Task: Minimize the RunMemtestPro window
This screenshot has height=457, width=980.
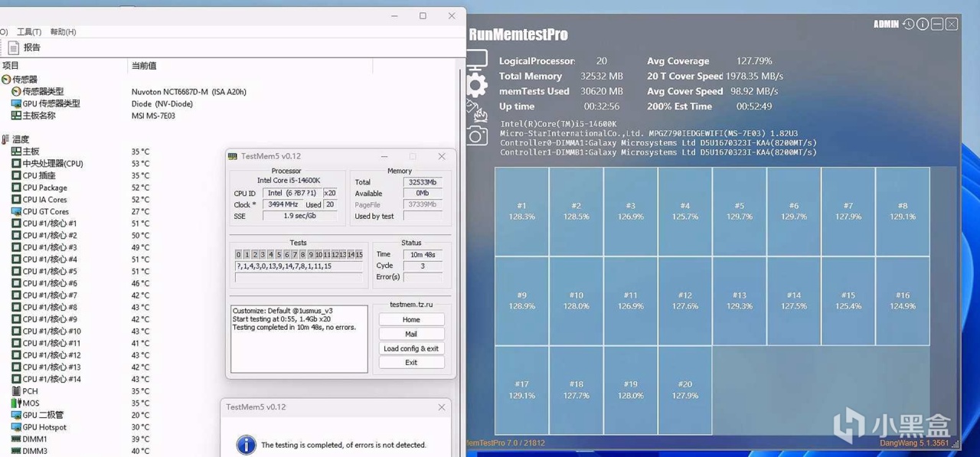Action: (x=936, y=24)
